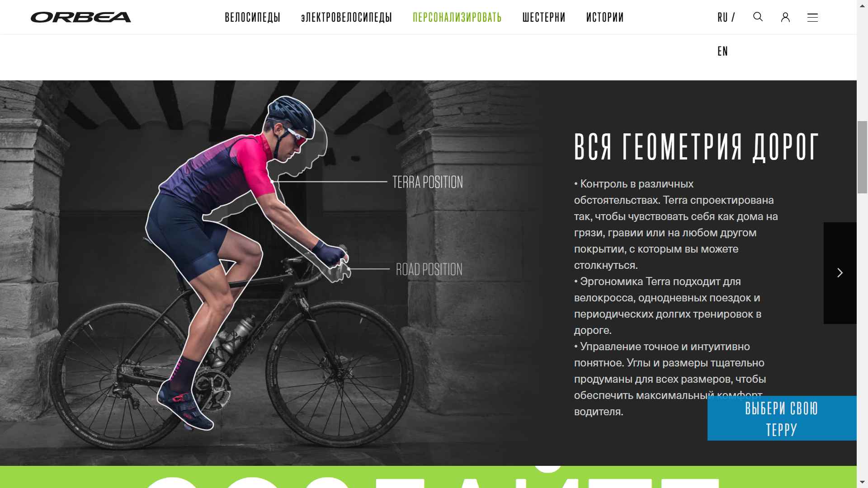Select ПЕРСОНАЛИЗИРОВАТЬ in the navigation
Viewport: 868px width, 488px height.
tap(457, 18)
